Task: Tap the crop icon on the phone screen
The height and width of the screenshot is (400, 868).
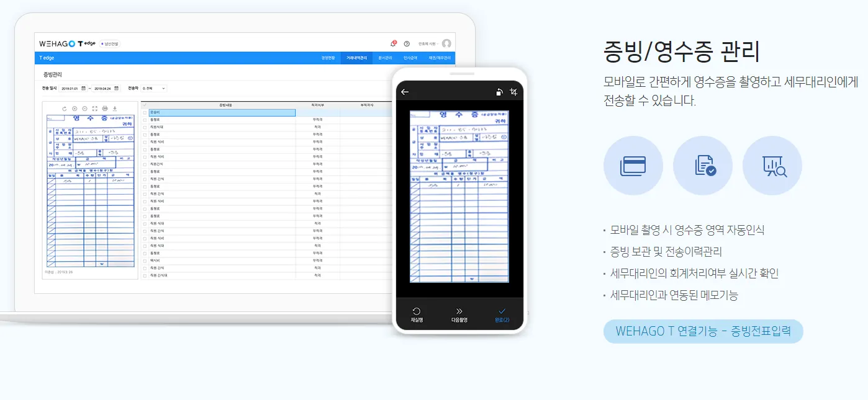Action: tap(513, 92)
